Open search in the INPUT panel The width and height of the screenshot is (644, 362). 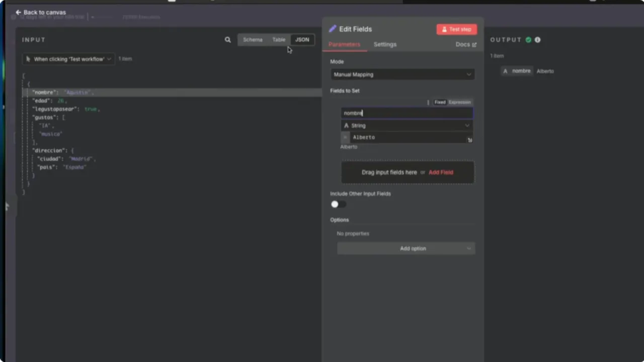click(228, 40)
